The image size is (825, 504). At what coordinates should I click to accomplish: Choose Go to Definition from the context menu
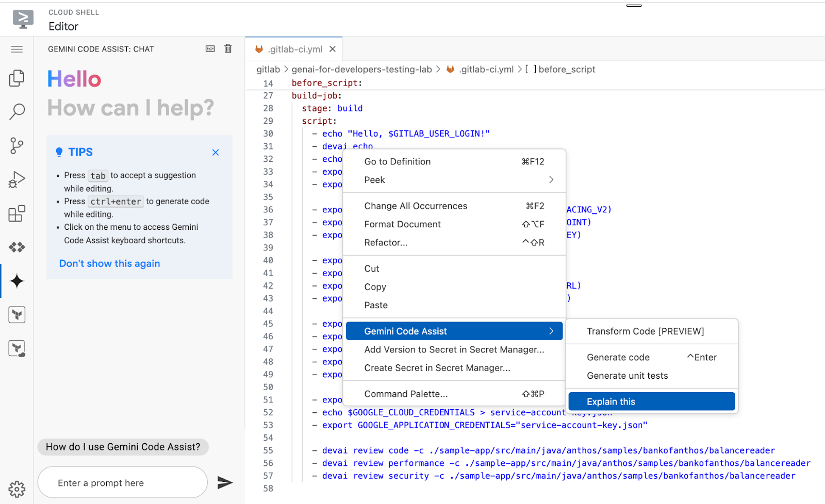pyautogui.click(x=454, y=162)
